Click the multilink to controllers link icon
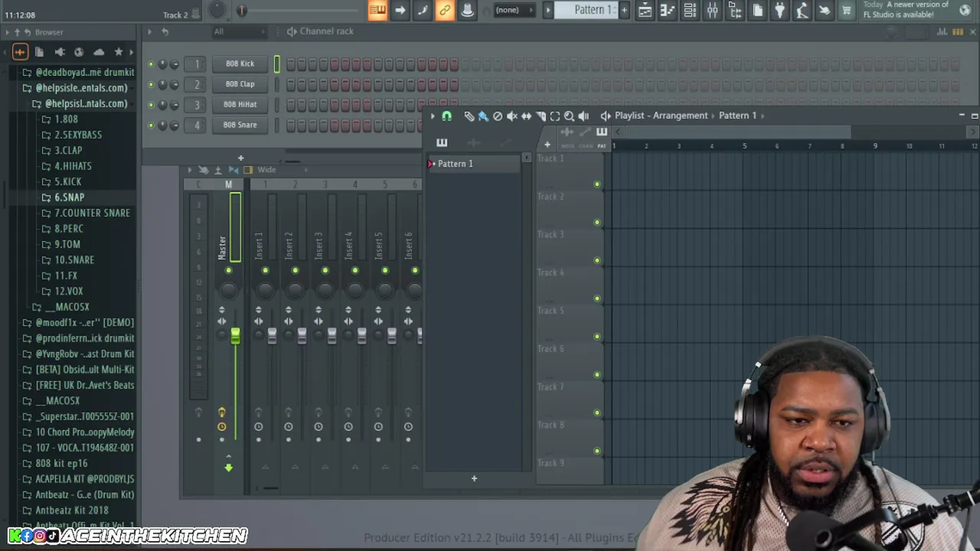 click(x=445, y=10)
